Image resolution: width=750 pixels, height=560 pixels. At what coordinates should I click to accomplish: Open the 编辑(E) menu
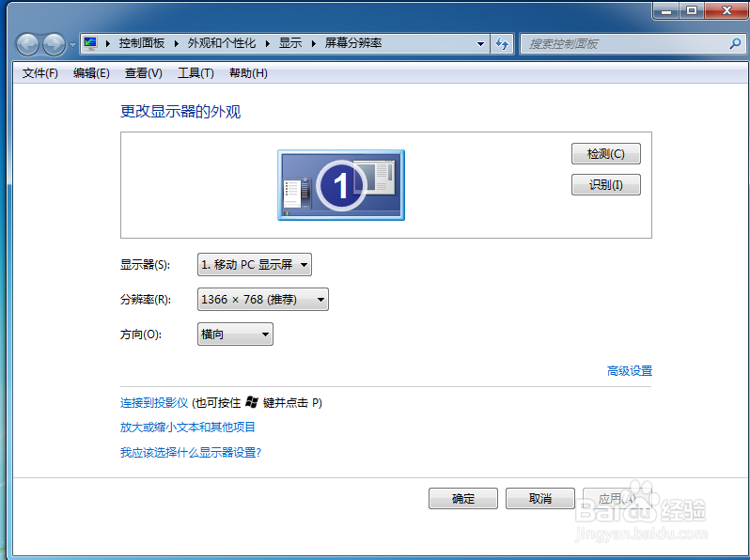[x=91, y=73]
